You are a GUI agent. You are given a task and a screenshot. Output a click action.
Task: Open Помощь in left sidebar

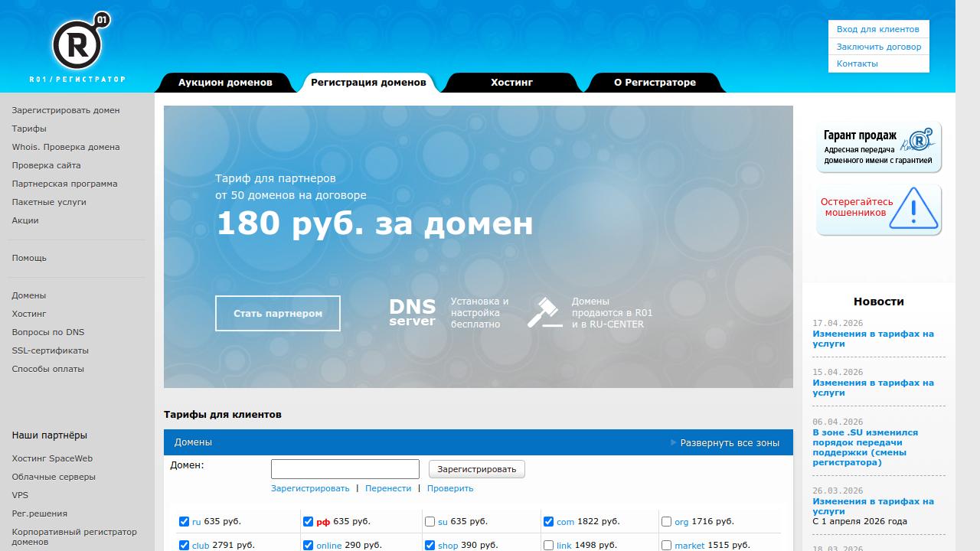tap(29, 258)
